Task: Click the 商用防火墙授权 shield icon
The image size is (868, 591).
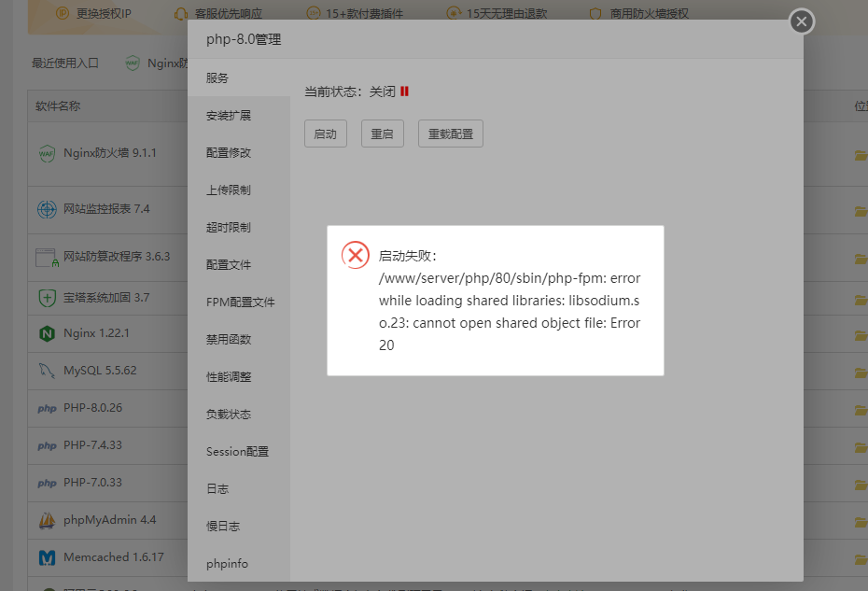Action: (x=595, y=13)
